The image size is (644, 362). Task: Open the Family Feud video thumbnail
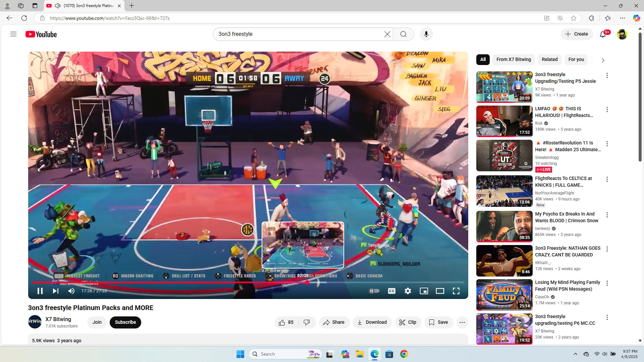tap(504, 295)
